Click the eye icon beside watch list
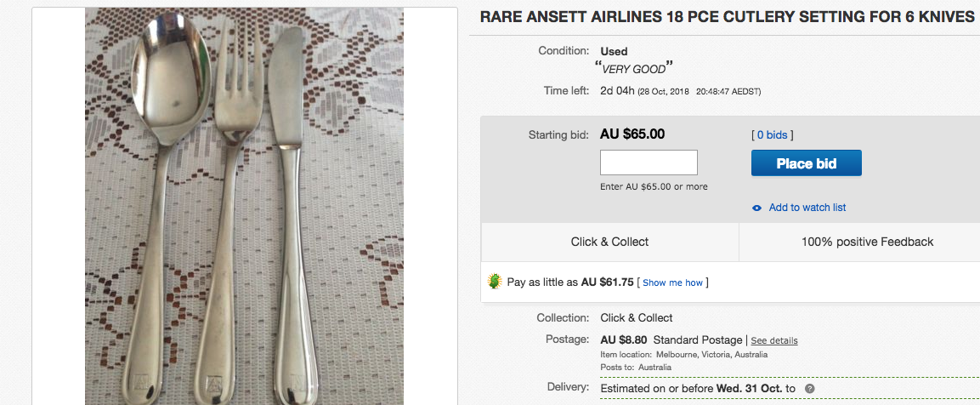This screenshot has width=980, height=405. (756, 208)
